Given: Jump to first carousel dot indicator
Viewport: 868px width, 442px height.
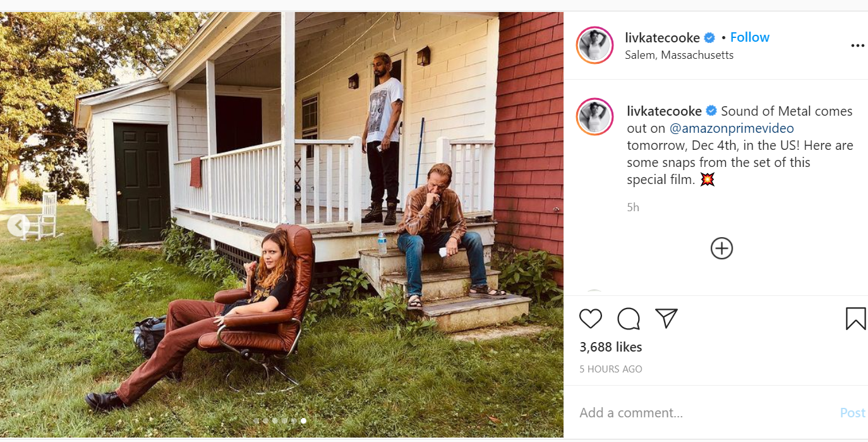Looking at the screenshot, I should [256, 421].
